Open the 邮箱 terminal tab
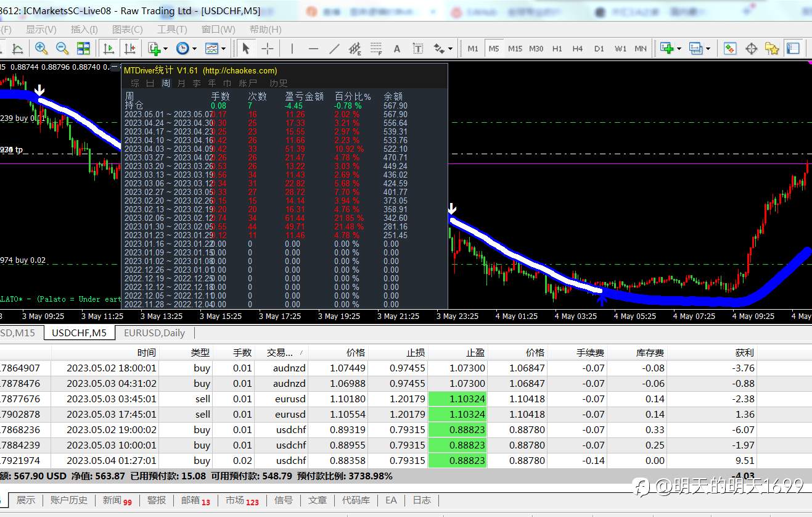The image size is (812, 517). [195, 500]
